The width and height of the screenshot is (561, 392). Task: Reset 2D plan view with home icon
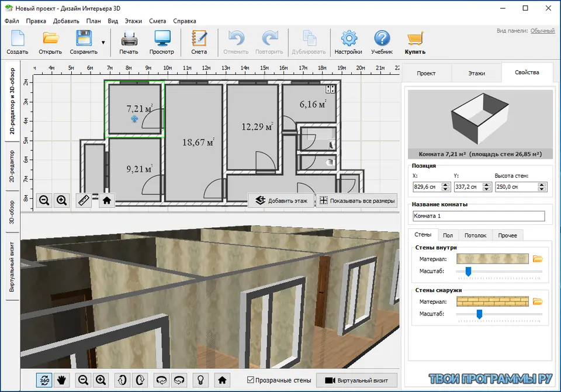pos(106,200)
